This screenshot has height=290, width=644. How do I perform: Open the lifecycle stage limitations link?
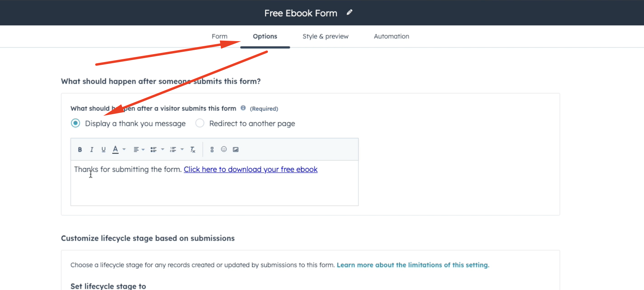tap(412, 265)
